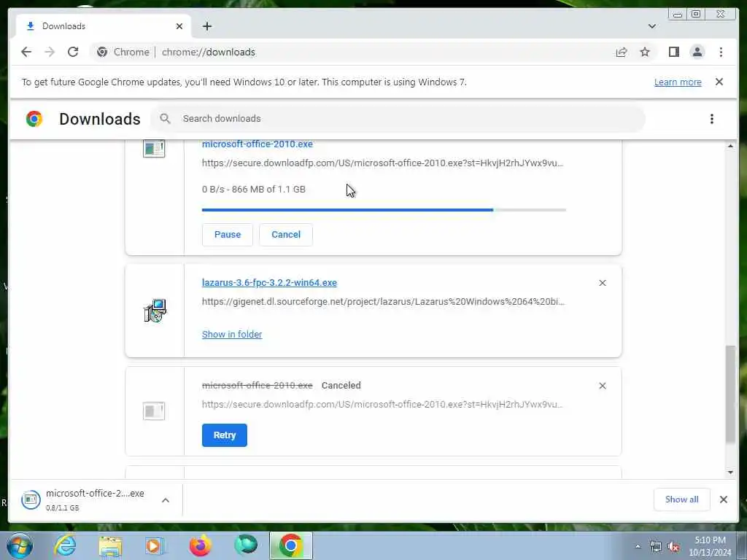The image size is (747, 560).
Task: Click the grayed canceled file icon
Action: click(x=154, y=411)
